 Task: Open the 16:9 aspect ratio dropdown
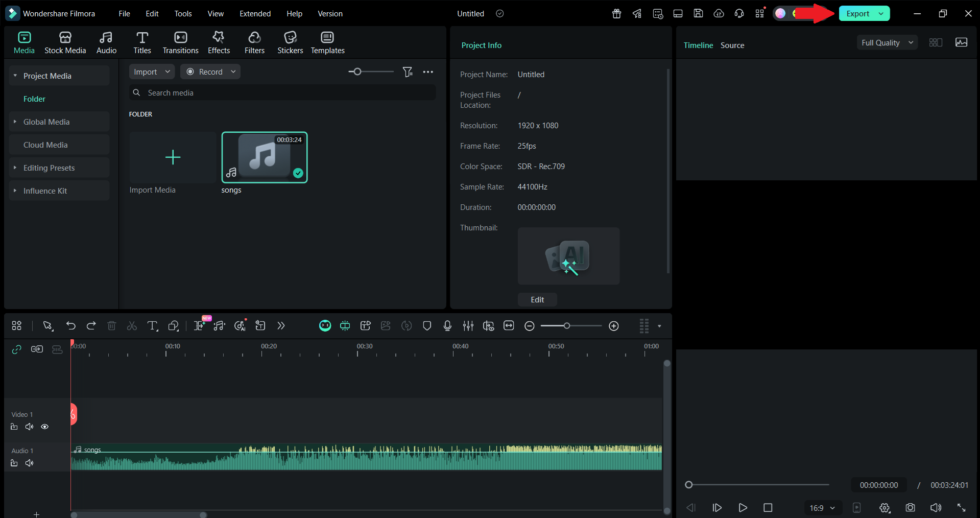(x=822, y=508)
